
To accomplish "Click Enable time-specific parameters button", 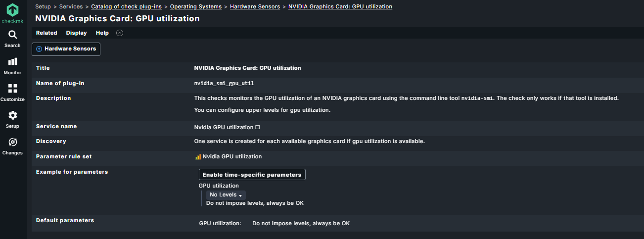I will 252,175.
